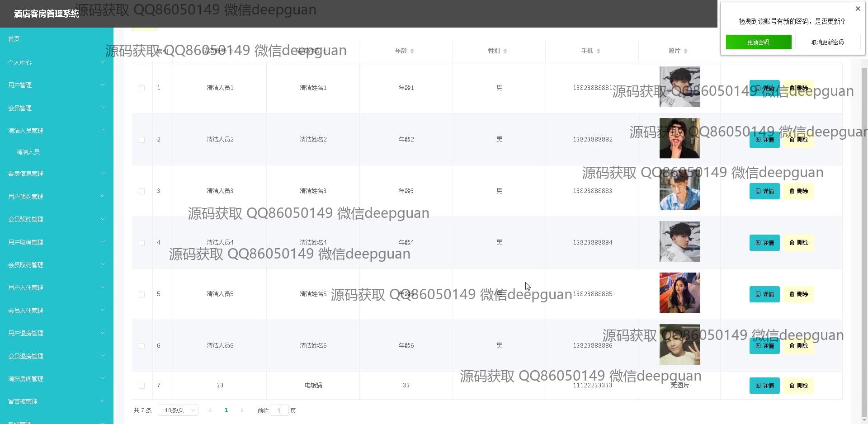Select checkbox for row 清洁人员3

(x=142, y=191)
